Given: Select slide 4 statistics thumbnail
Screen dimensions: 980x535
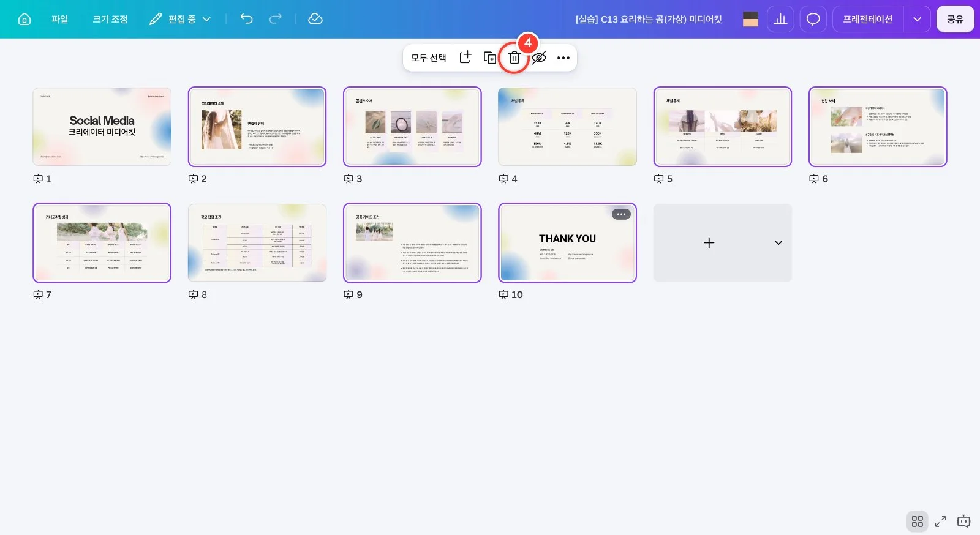Looking at the screenshot, I should point(567,127).
